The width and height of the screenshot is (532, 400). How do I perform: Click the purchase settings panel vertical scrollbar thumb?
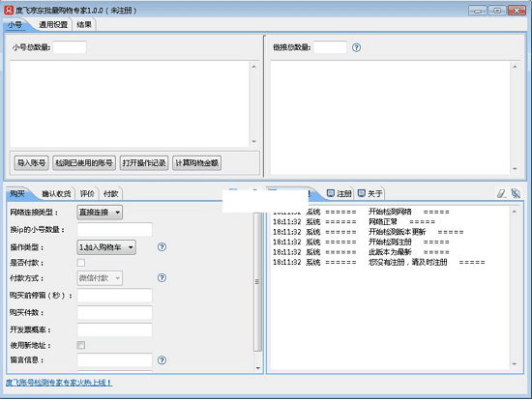point(257,282)
